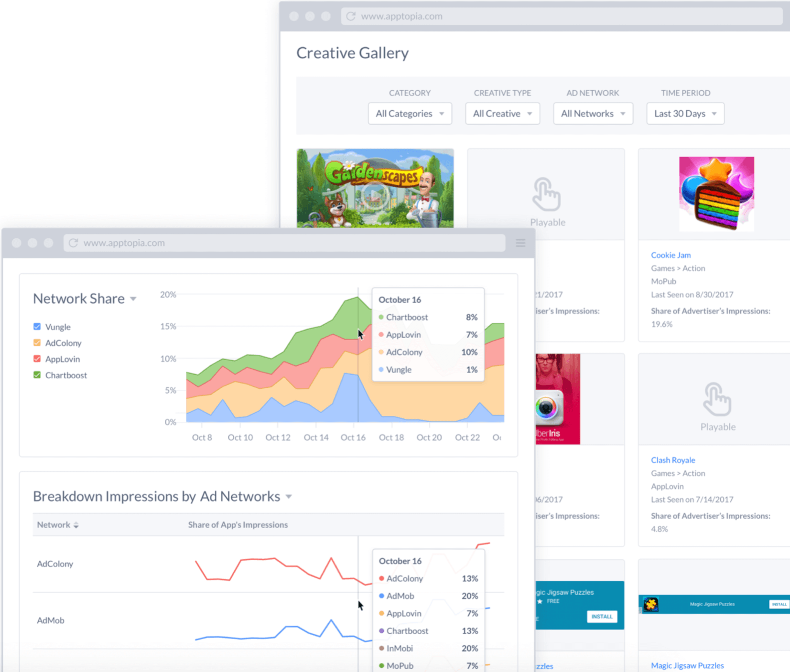Click small INSTALL button on thin banner
The height and width of the screenshot is (672, 790).
click(779, 604)
